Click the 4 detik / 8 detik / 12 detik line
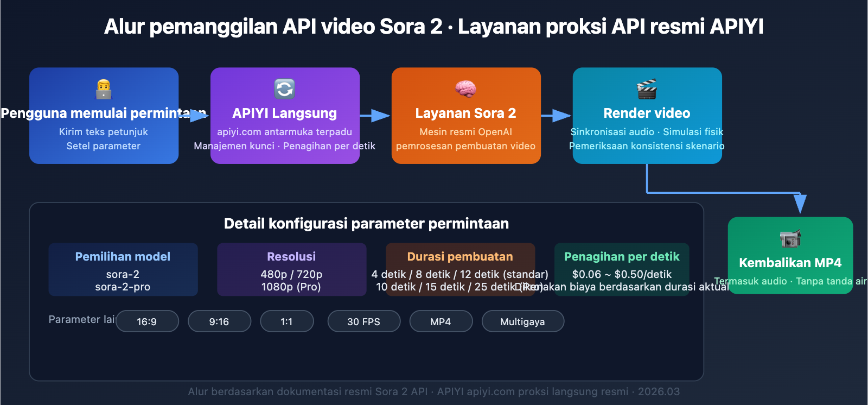868x405 pixels. coord(460,274)
